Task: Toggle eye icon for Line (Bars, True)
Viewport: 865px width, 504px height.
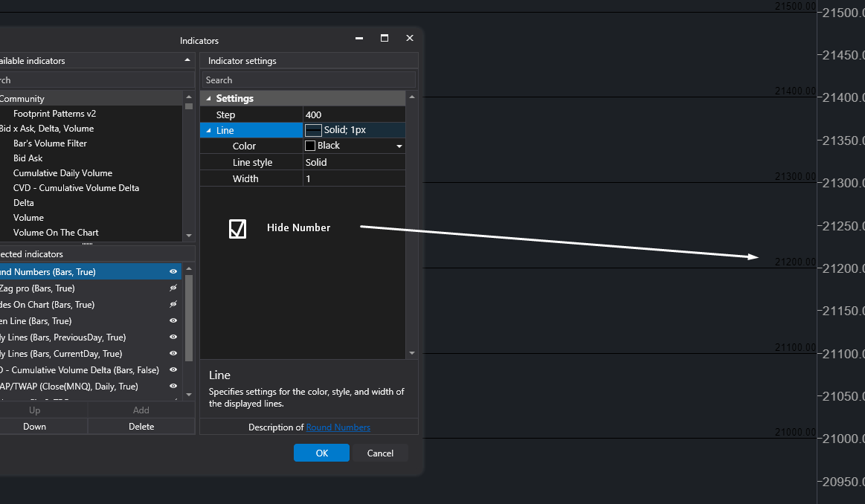Action: coord(173,321)
